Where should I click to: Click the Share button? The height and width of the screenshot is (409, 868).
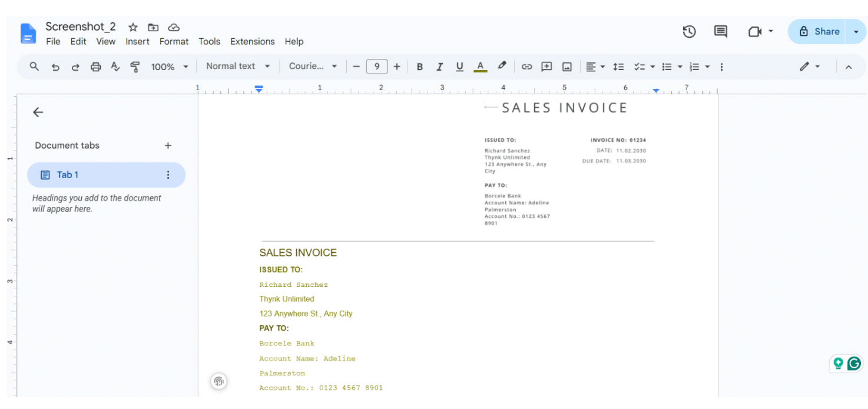click(819, 32)
